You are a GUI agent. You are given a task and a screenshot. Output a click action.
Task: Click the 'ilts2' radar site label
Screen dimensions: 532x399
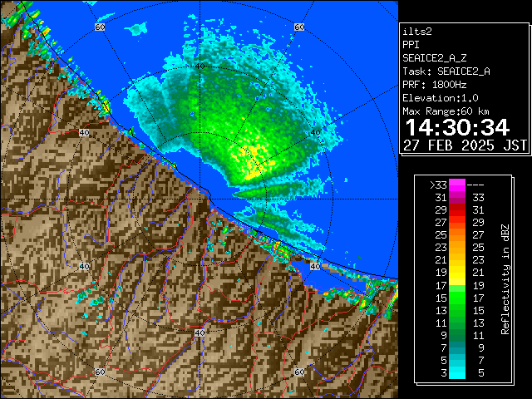click(417, 32)
